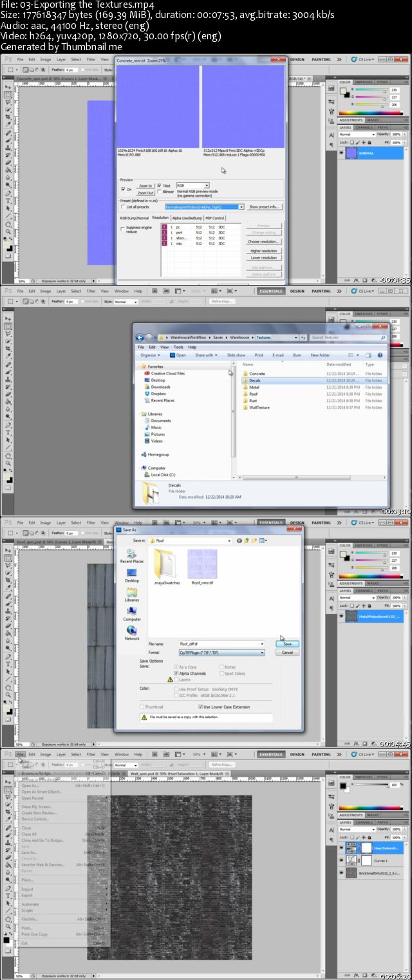This screenshot has width=412, height=980.
Task: Click Show preset info button
Action: click(265, 207)
